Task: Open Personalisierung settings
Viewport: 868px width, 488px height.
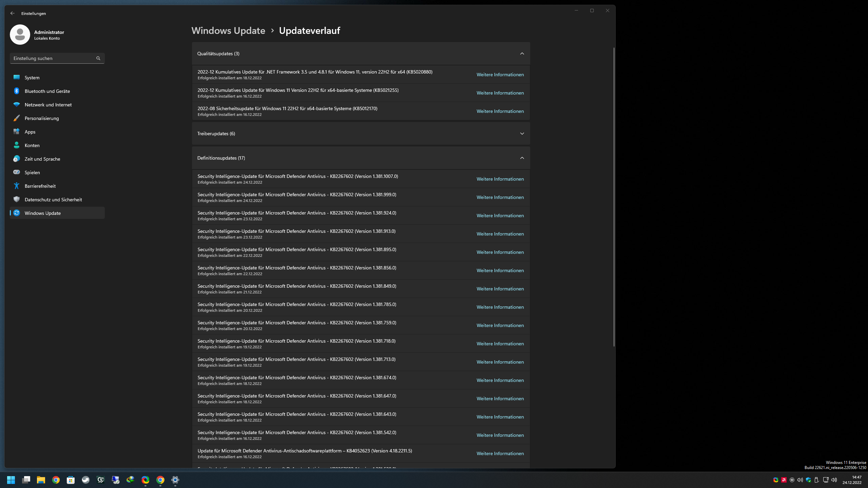Action: click(x=42, y=118)
